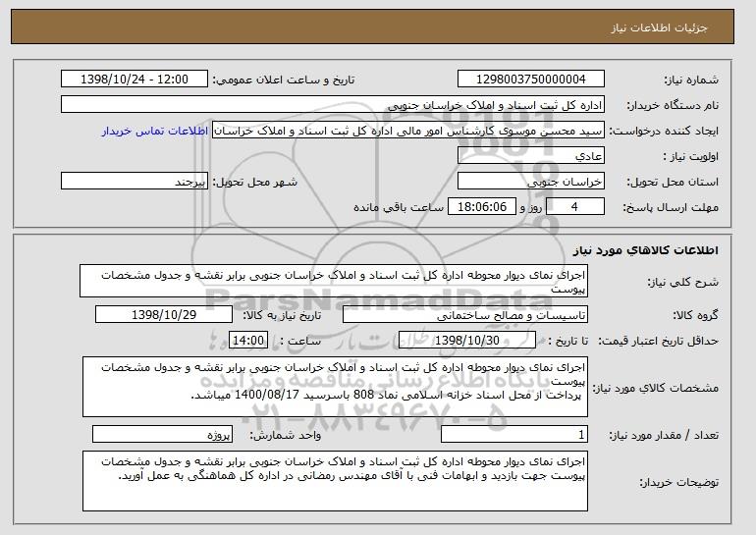Select the remaining days field showing 4
756x535 pixels.
[574, 207]
